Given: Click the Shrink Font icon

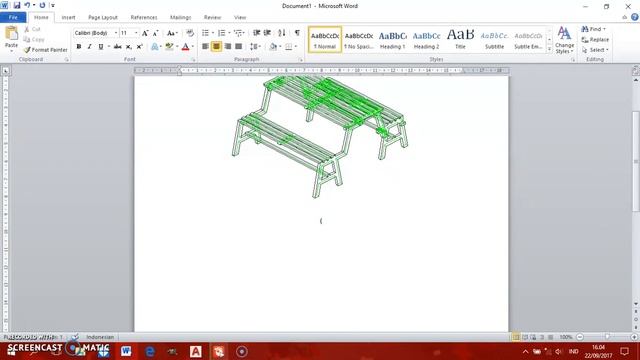Looking at the screenshot, I should point(155,33).
